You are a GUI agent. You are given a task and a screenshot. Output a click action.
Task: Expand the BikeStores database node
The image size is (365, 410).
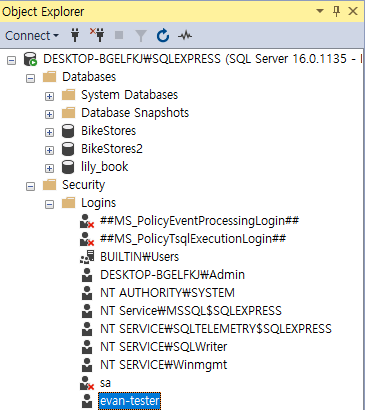(49, 133)
